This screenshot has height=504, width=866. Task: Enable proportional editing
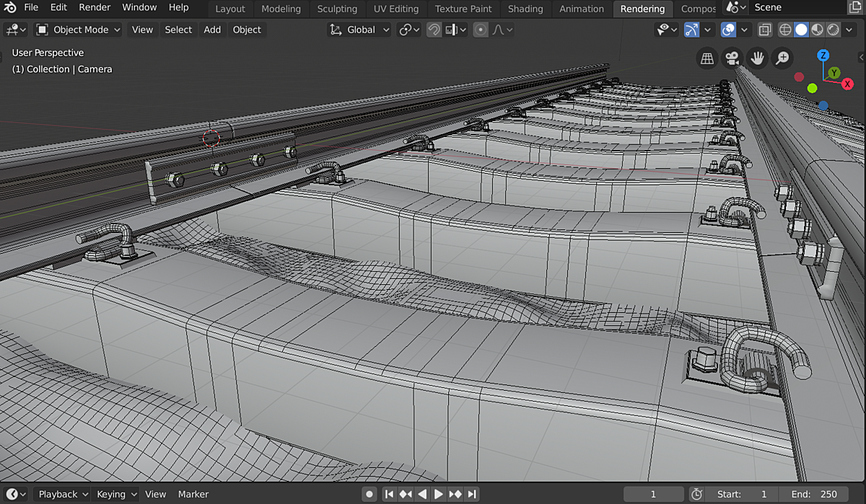[479, 30]
